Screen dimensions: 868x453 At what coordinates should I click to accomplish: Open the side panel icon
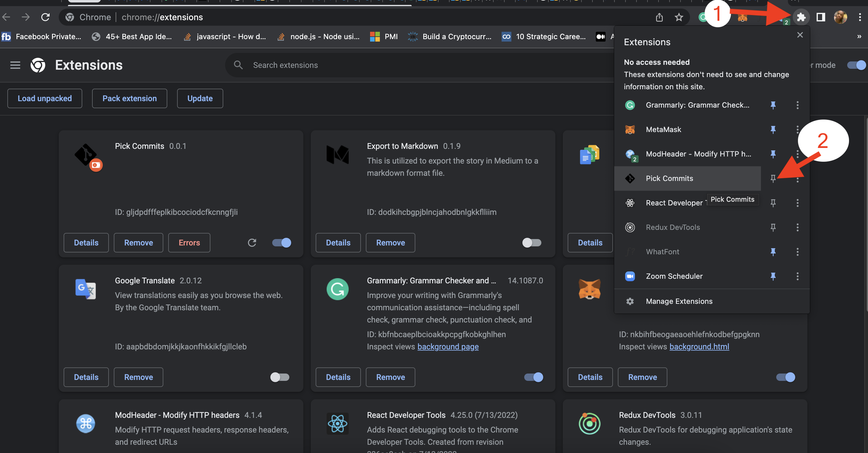pos(821,17)
